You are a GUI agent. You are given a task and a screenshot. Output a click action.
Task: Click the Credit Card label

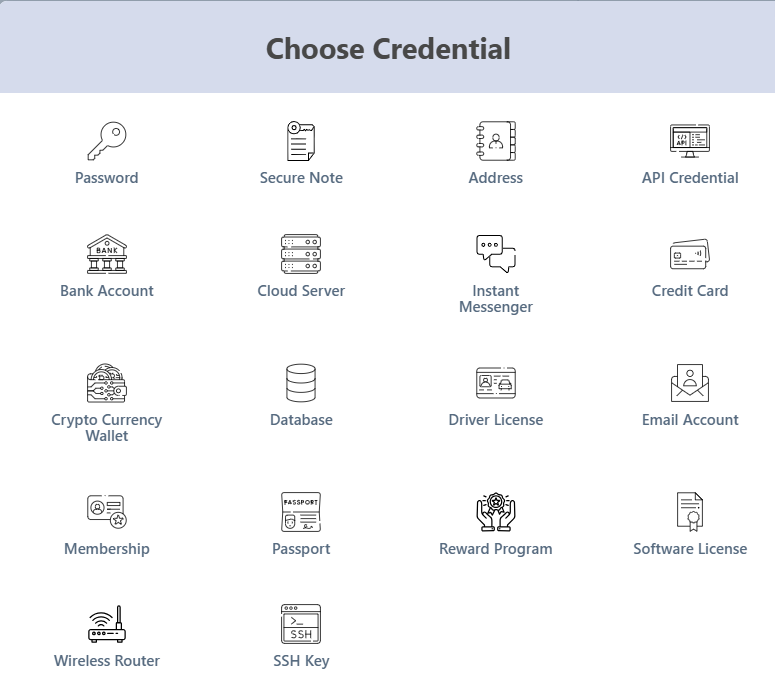690,291
